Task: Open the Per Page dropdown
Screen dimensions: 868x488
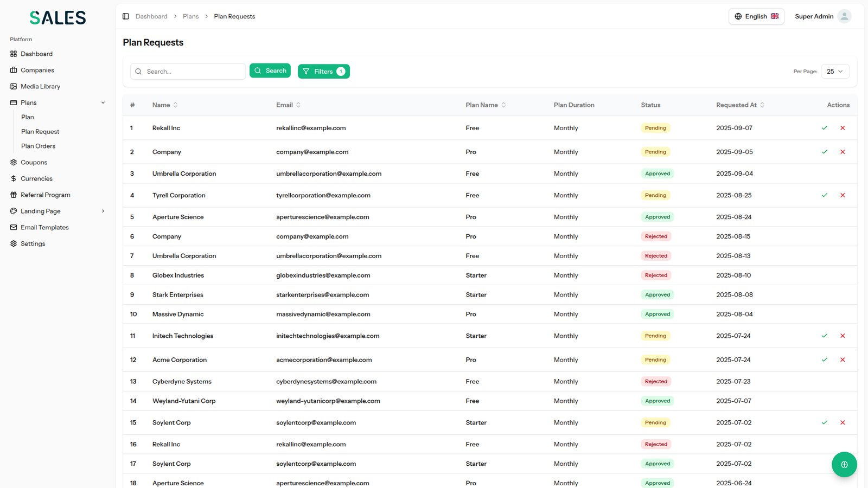Action: coord(834,72)
